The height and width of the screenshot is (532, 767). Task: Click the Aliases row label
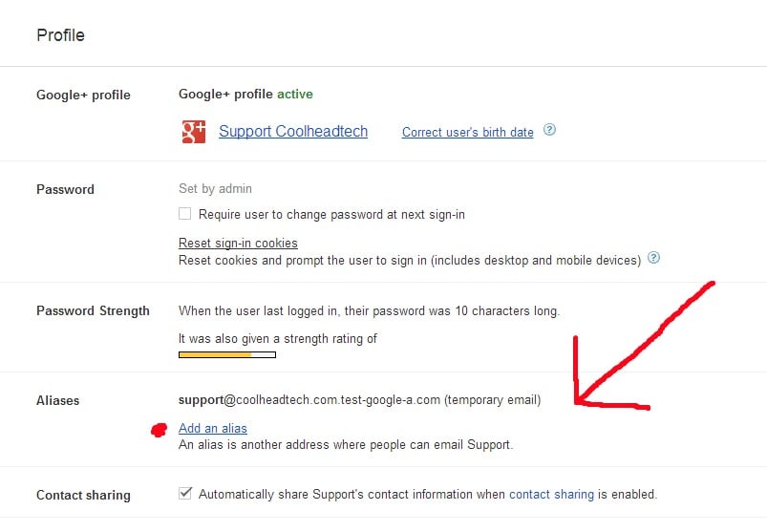pyautogui.click(x=57, y=400)
